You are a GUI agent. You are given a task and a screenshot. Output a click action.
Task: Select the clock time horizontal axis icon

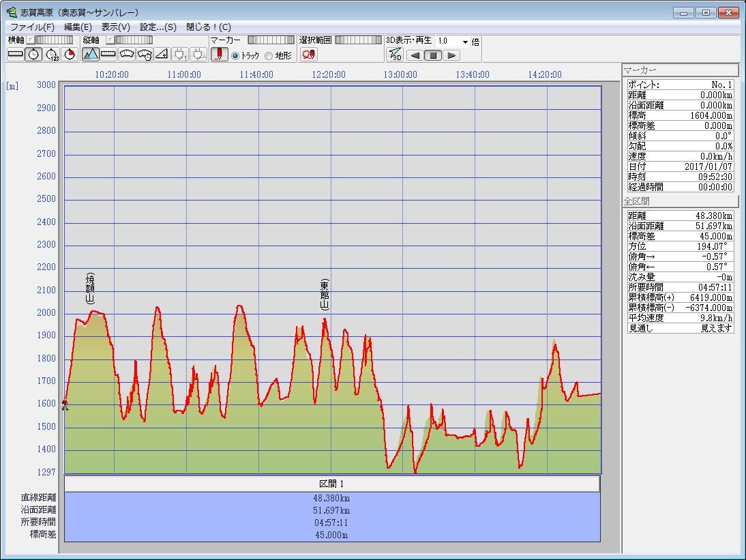tap(33, 55)
